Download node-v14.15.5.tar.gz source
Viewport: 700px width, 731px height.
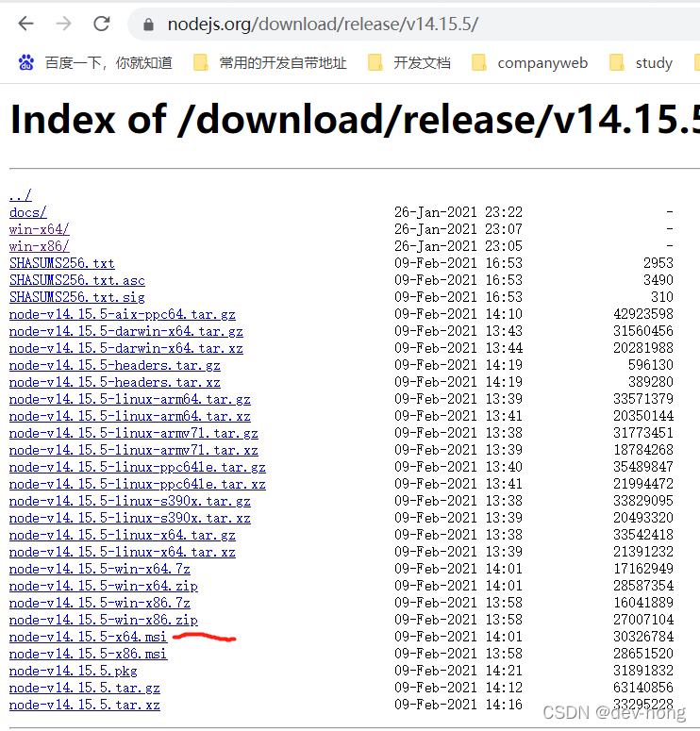84,689
